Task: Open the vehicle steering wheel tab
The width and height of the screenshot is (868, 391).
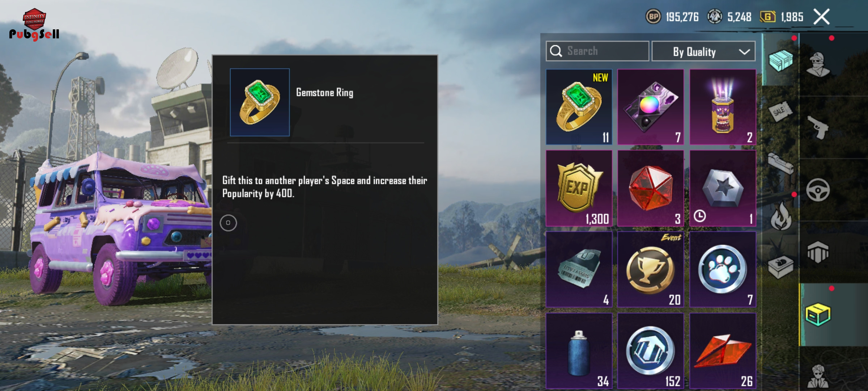Action: (x=818, y=190)
